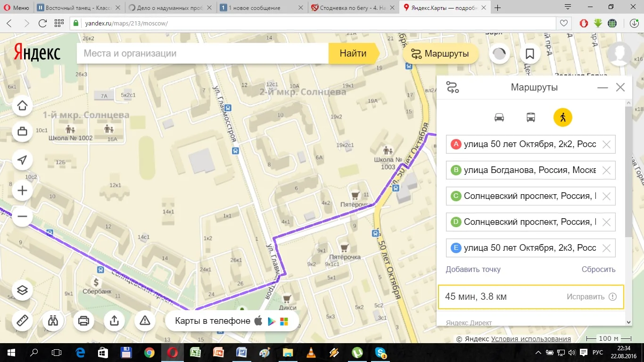644x362 pixels.
Task: Switch to the Восточный танец tab
Action: (78, 8)
